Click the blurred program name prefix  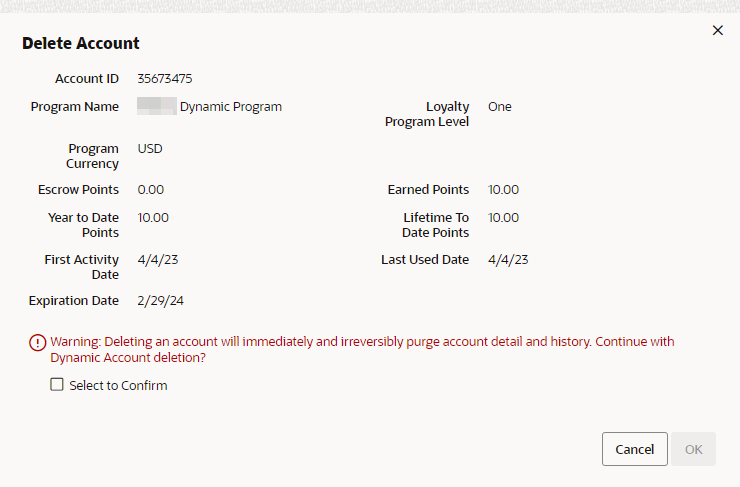coord(157,106)
